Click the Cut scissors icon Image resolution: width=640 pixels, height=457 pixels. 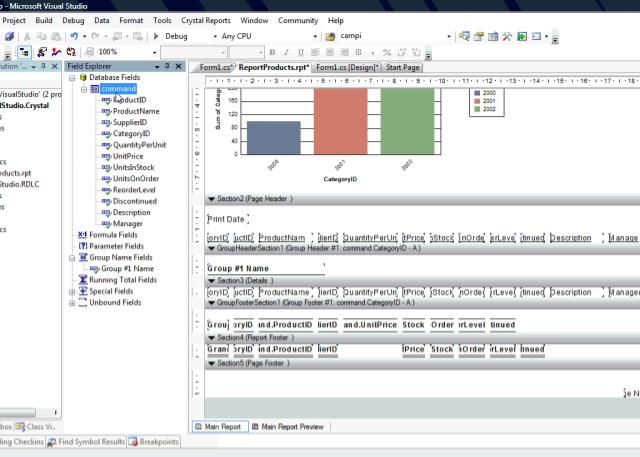tap(27, 36)
